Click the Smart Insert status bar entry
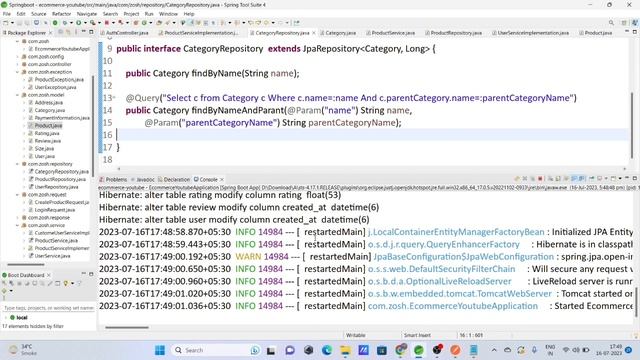Image resolution: width=640 pixels, height=360 pixels. pyautogui.click(x=417, y=335)
